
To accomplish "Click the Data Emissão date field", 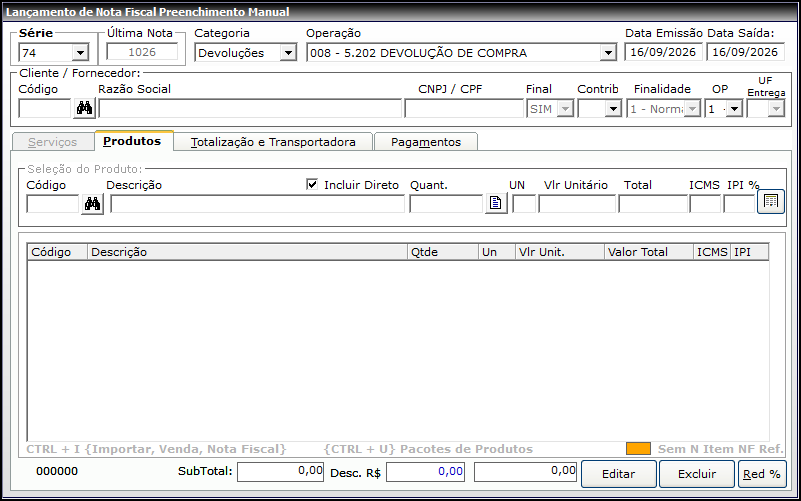I will [x=663, y=52].
